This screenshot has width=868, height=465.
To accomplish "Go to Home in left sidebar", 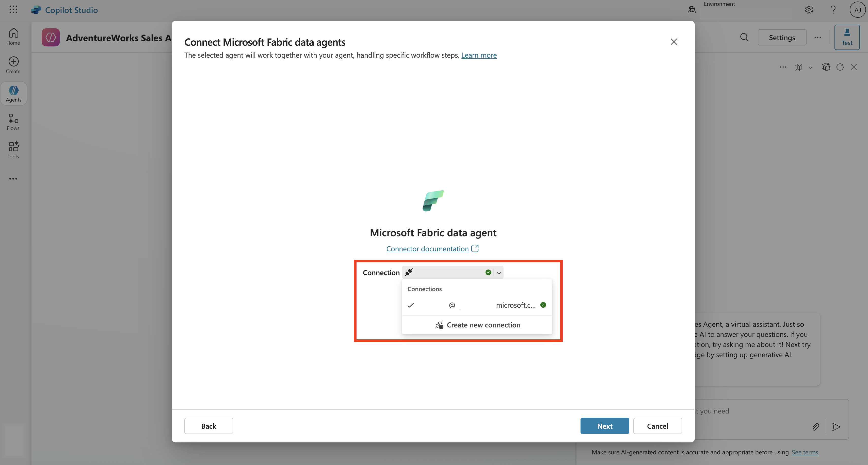I will (13, 36).
